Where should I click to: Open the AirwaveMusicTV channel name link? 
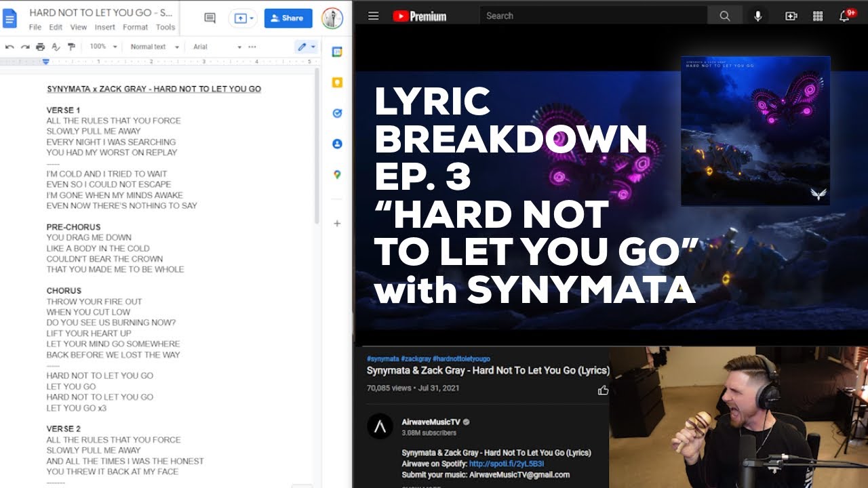pyautogui.click(x=431, y=422)
